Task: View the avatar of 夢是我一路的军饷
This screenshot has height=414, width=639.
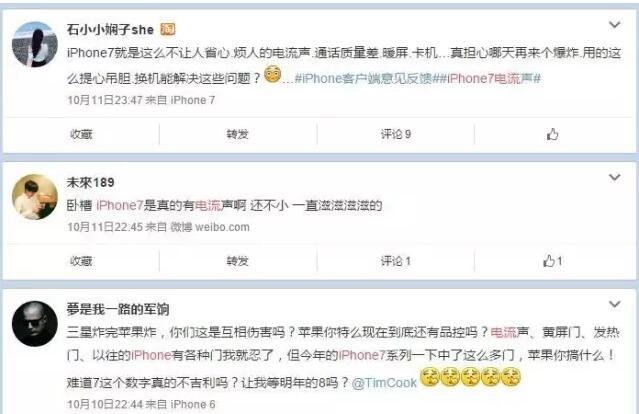Action: (x=35, y=324)
